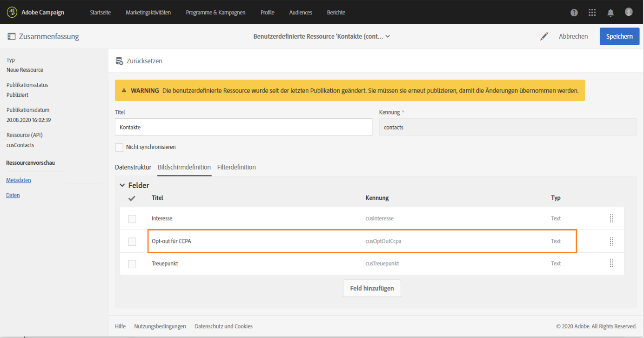Screen dimensions: 644x338
Task: Enable the Nicht synchronisieren checkbox
Action: click(x=119, y=147)
